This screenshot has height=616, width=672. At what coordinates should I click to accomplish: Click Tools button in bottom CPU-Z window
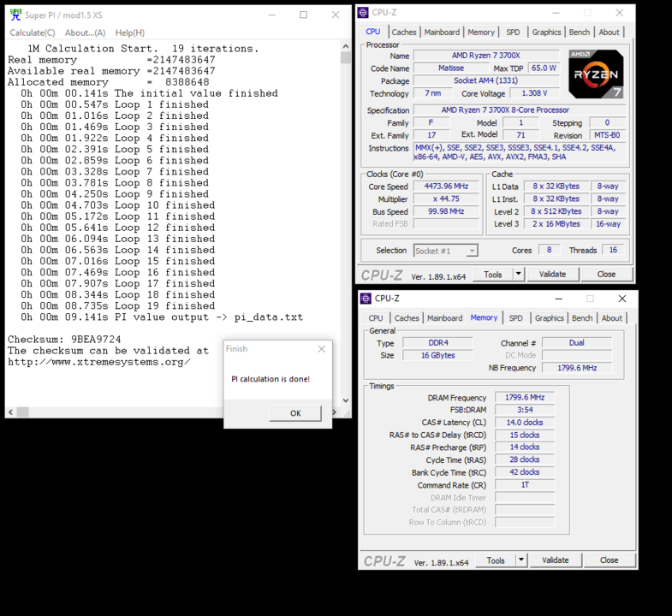tap(496, 560)
